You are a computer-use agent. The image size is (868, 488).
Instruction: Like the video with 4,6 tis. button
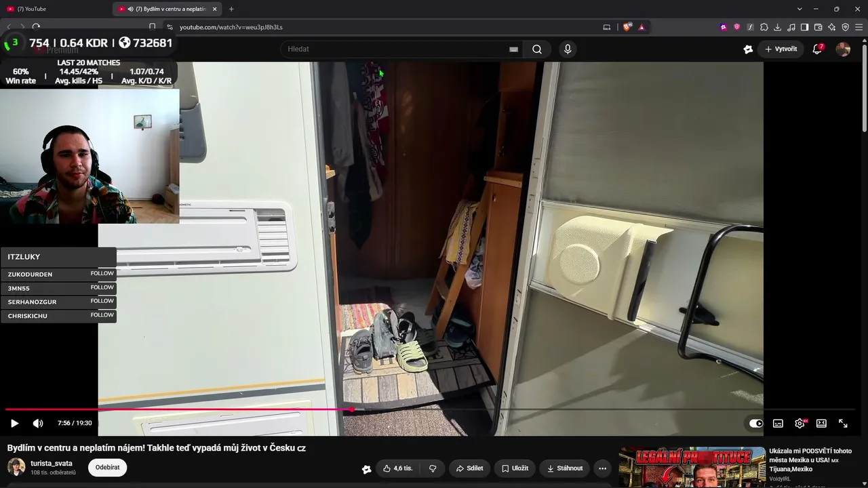point(397,468)
